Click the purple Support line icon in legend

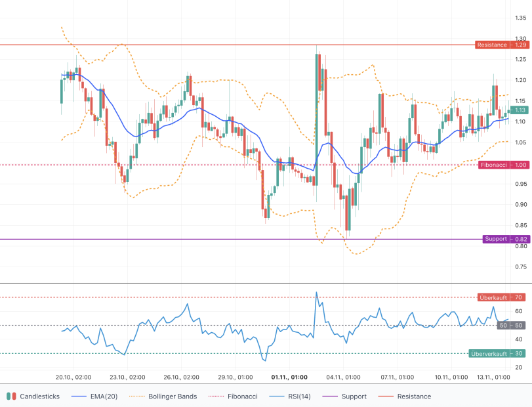pos(328,396)
